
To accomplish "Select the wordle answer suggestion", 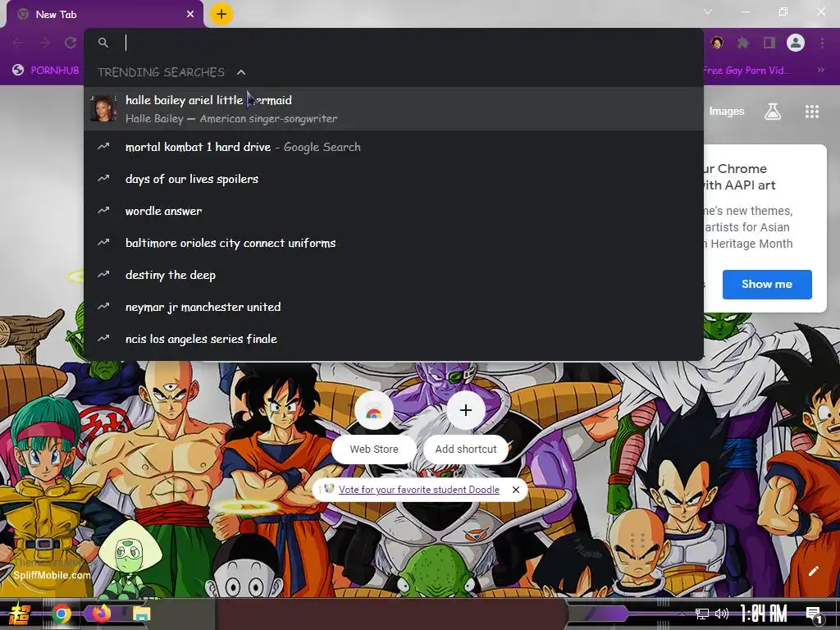I will click(x=393, y=211).
